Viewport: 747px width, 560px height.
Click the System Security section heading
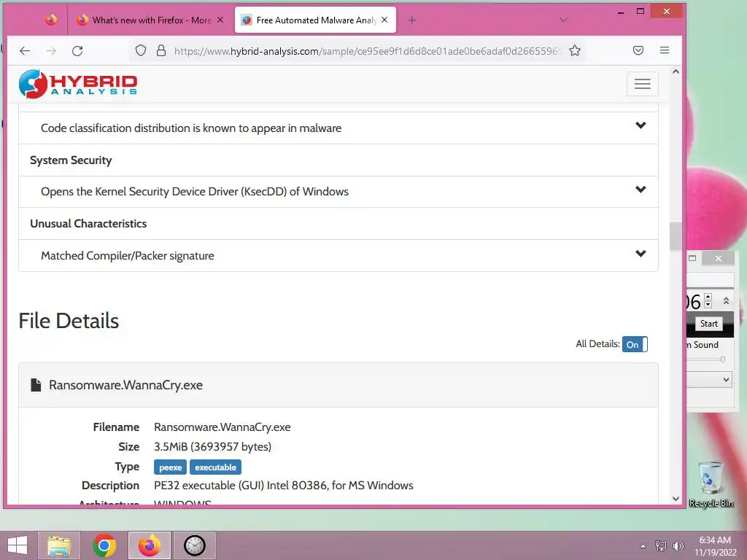coord(71,160)
